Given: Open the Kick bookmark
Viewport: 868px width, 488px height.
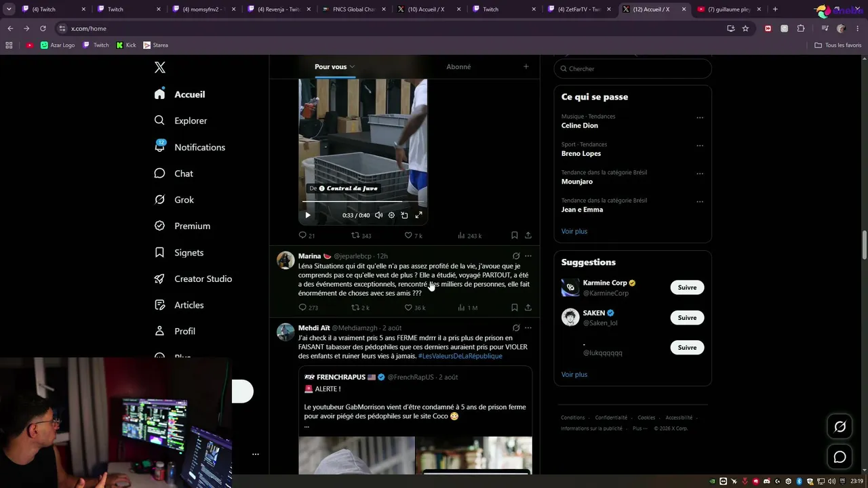Looking at the screenshot, I should tap(126, 45).
